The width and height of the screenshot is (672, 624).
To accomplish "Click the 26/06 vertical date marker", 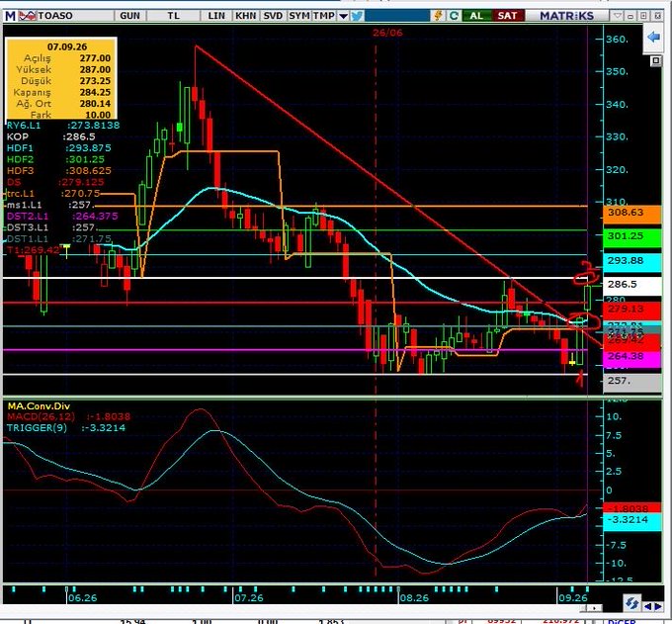I will [387, 33].
